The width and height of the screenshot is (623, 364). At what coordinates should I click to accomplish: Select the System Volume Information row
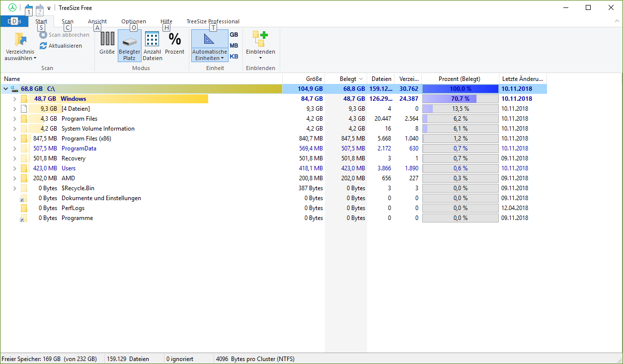coord(273,129)
